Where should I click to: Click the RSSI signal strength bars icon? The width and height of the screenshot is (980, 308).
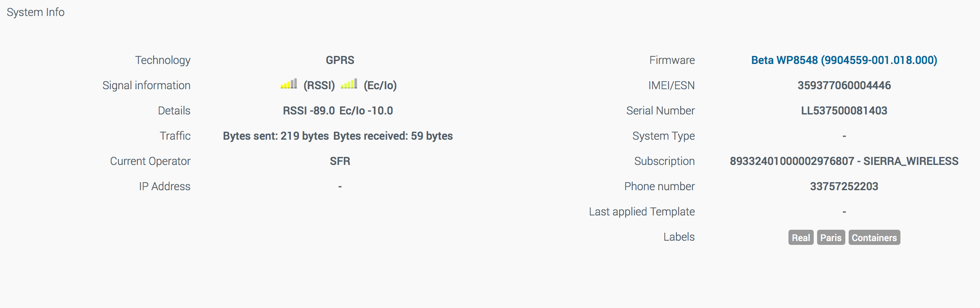coord(289,84)
